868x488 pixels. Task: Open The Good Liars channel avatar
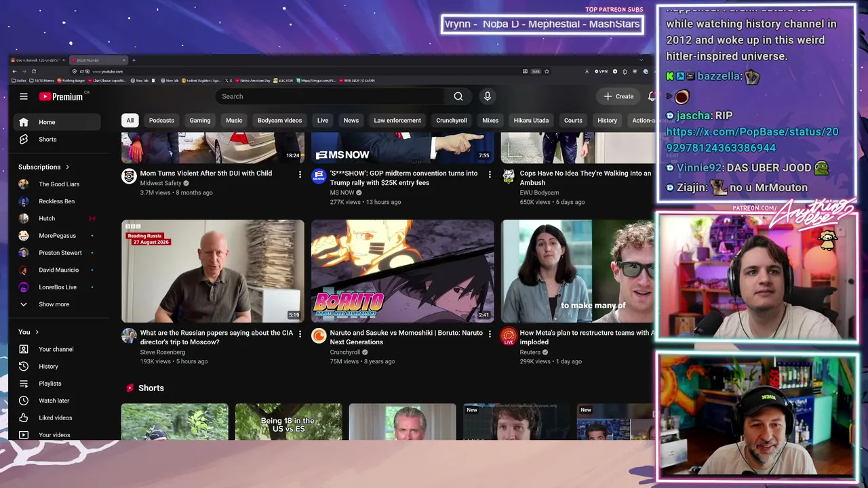point(24,184)
